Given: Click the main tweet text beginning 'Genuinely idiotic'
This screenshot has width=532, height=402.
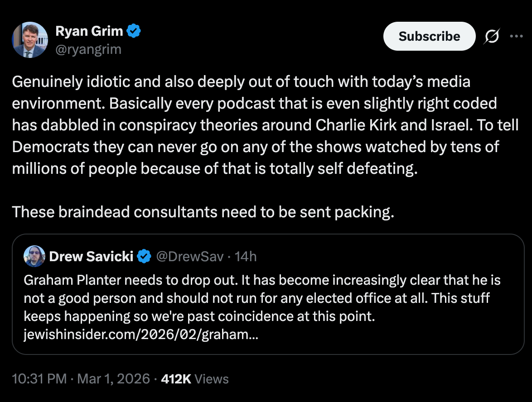Looking at the screenshot, I should tap(240, 81).
